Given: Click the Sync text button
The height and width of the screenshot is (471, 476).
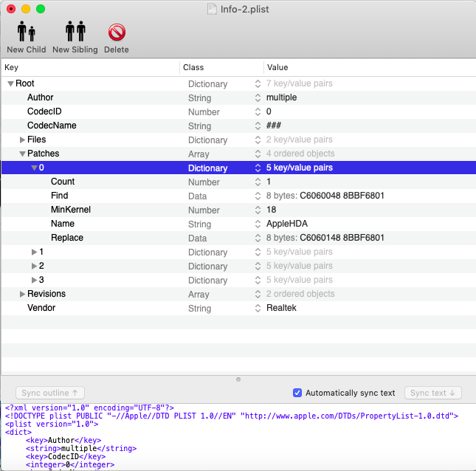Looking at the screenshot, I should (433, 393).
